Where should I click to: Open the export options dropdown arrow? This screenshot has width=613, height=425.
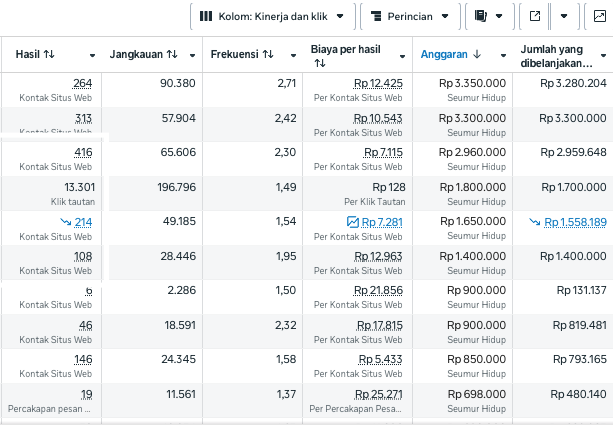(564, 16)
